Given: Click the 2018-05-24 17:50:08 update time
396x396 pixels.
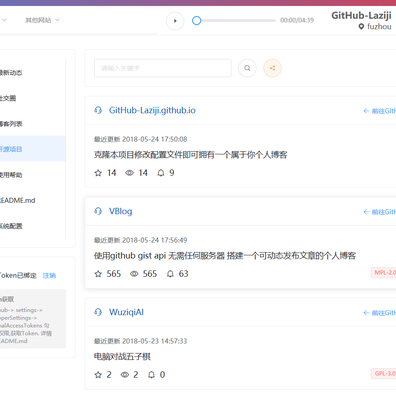Looking at the screenshot, I should coord(155,139).
